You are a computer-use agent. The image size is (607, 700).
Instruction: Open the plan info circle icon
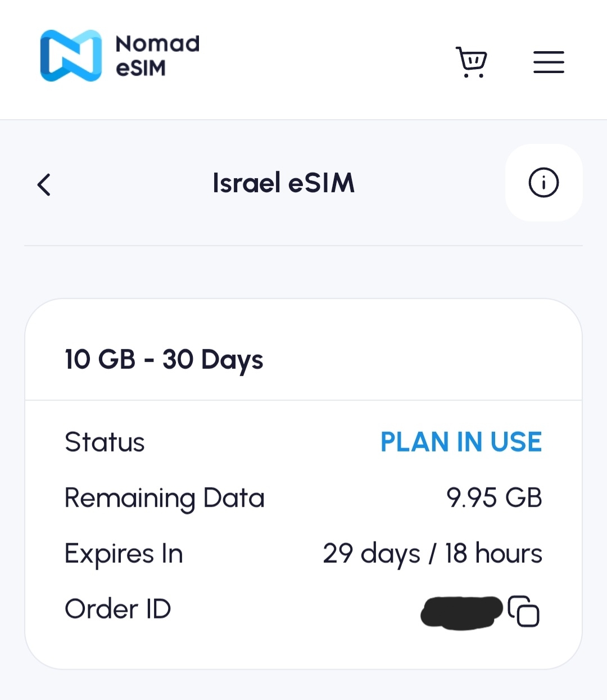pyautogui.click(x=543, y=183)
